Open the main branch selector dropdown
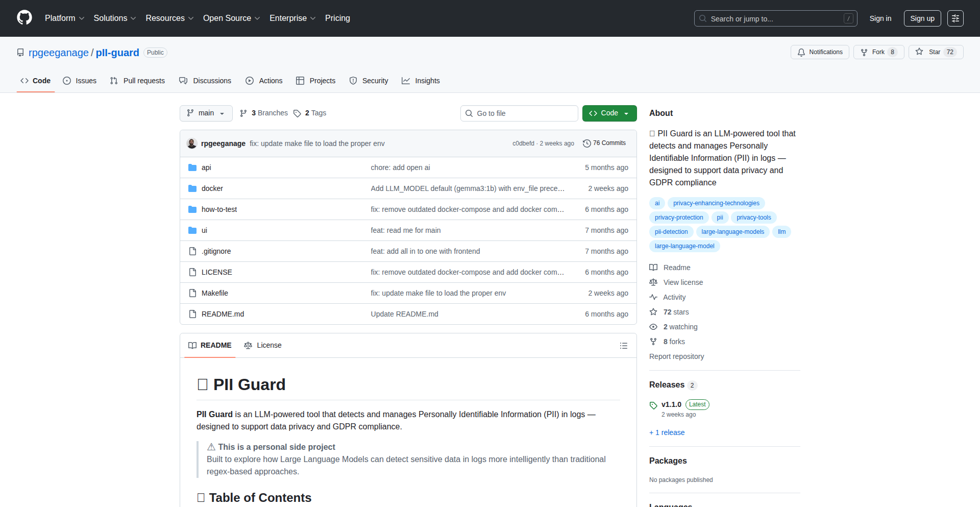Viewport: 980px width, 507px height. (x=206, y=113)
